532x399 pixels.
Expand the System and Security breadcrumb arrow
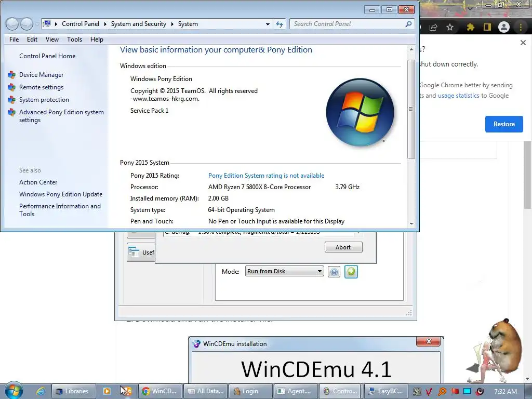(x=172, y=24)
